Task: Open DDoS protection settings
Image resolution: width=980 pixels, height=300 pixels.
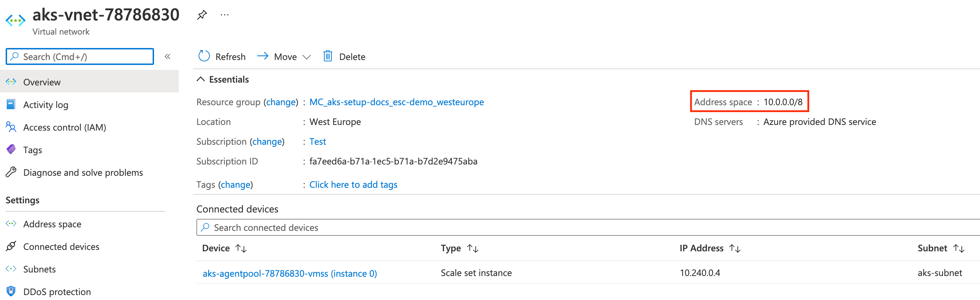Action: point(57,292)
